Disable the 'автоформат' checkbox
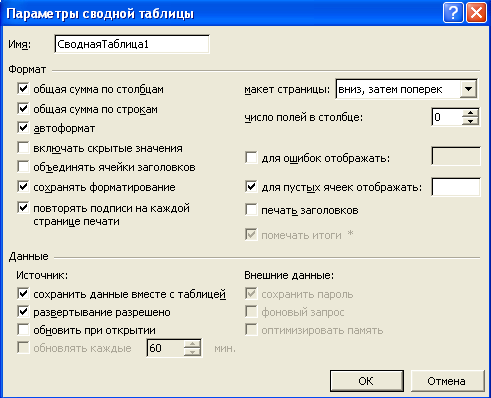The image size is (491, 398). (23, 128)
